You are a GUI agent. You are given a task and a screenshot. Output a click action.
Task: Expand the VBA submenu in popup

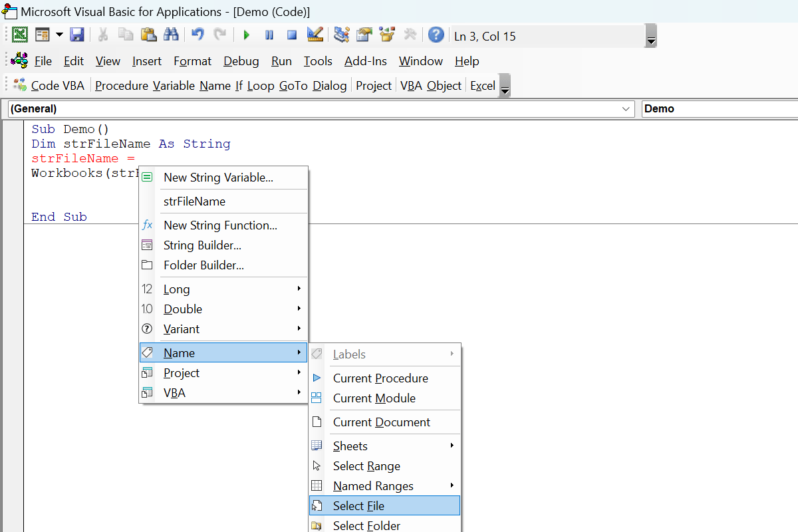tap(223, 393)
